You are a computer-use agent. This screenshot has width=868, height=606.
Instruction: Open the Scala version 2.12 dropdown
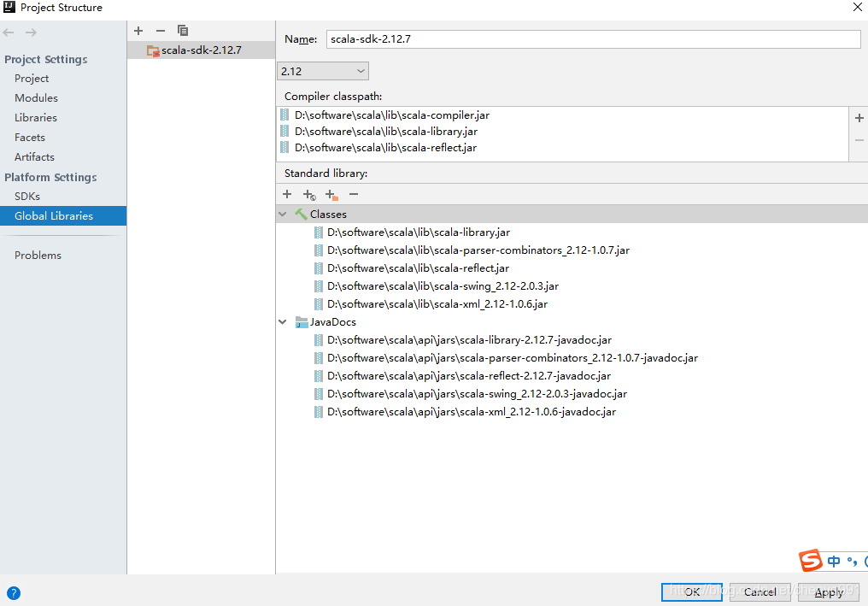[x=323, y=71]
